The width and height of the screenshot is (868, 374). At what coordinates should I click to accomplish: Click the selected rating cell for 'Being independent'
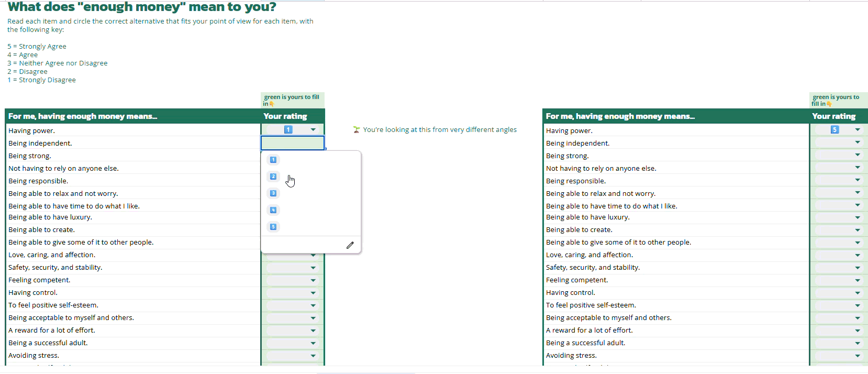292,143
